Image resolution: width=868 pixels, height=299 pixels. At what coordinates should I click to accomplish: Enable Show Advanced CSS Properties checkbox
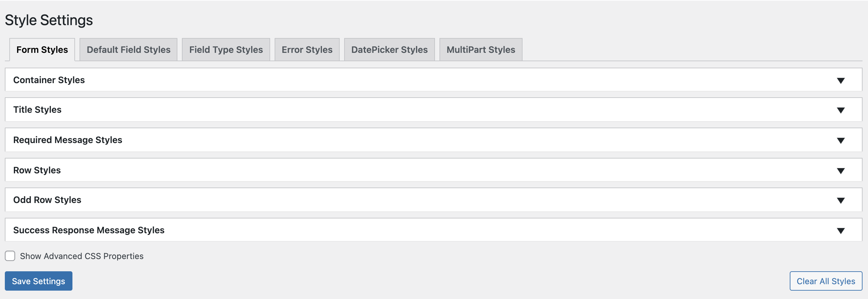(x=10, y=256)
